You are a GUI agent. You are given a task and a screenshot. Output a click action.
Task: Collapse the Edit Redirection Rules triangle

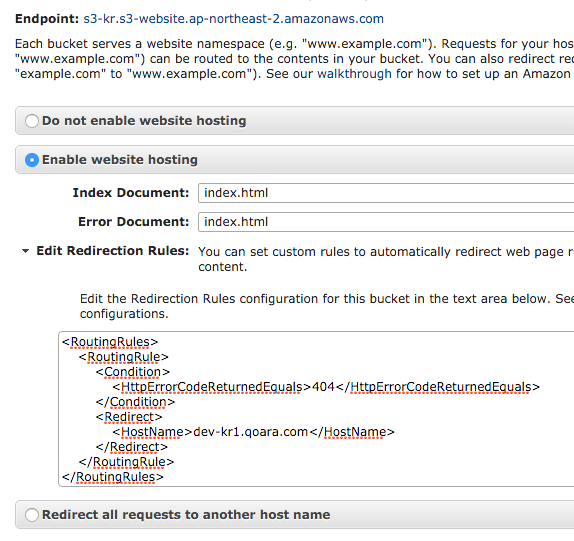point(25,251)
